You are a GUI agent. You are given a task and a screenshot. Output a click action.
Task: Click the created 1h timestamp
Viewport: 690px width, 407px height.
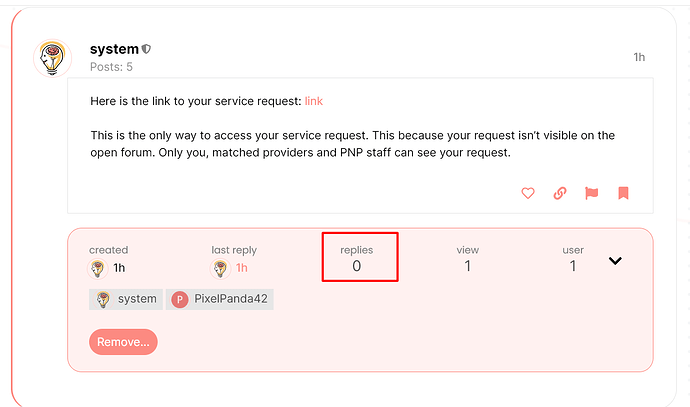(119, 268)
